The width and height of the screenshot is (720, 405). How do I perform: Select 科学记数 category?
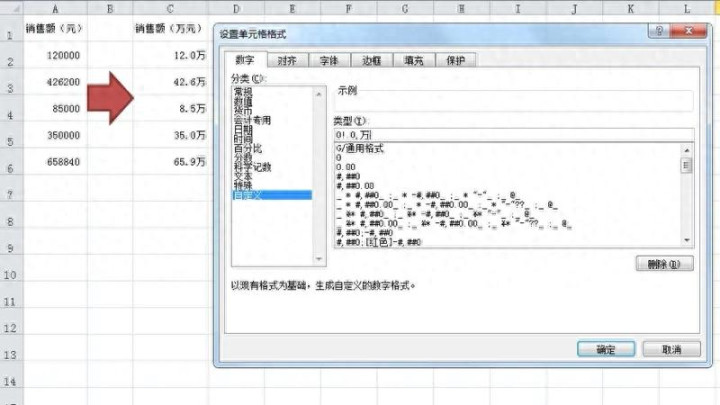(272, 167)
